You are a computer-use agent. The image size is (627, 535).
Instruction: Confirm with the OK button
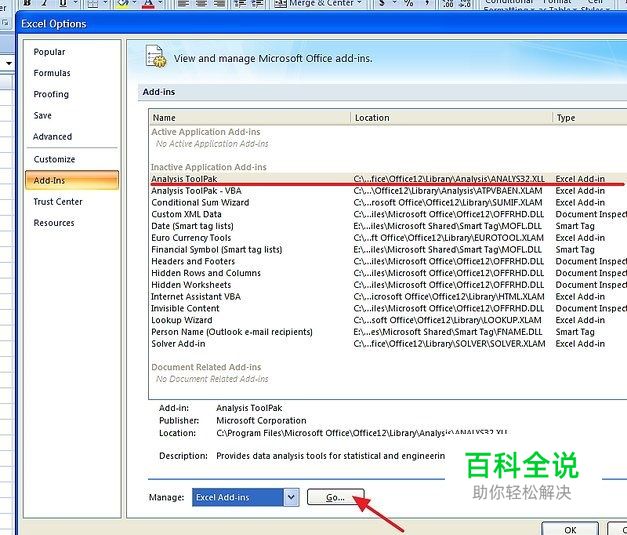tap(570, 529)
